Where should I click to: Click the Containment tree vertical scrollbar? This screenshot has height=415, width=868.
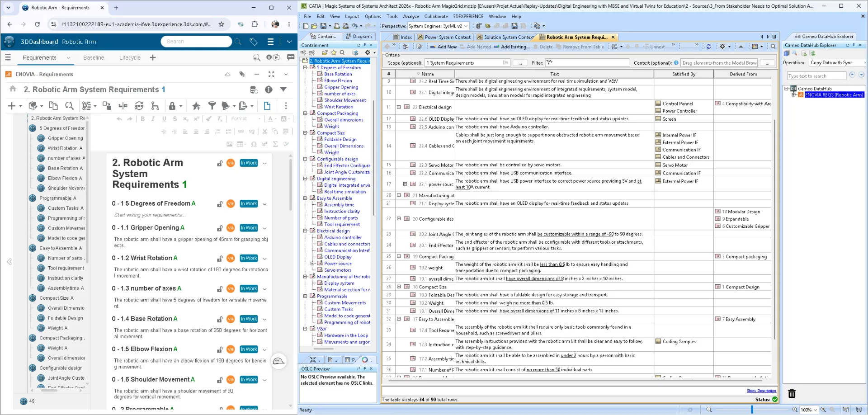coord(374,158)
